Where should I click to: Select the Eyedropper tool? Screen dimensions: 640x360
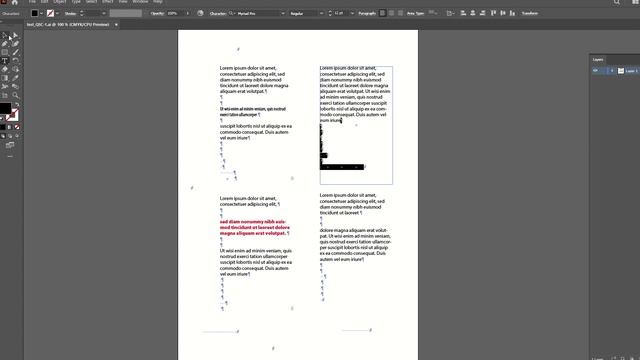(15, 78)
